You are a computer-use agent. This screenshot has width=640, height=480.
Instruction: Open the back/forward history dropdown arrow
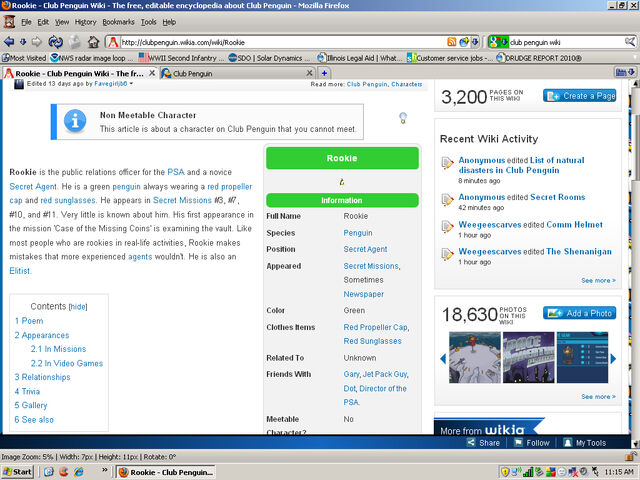point(23,42)
